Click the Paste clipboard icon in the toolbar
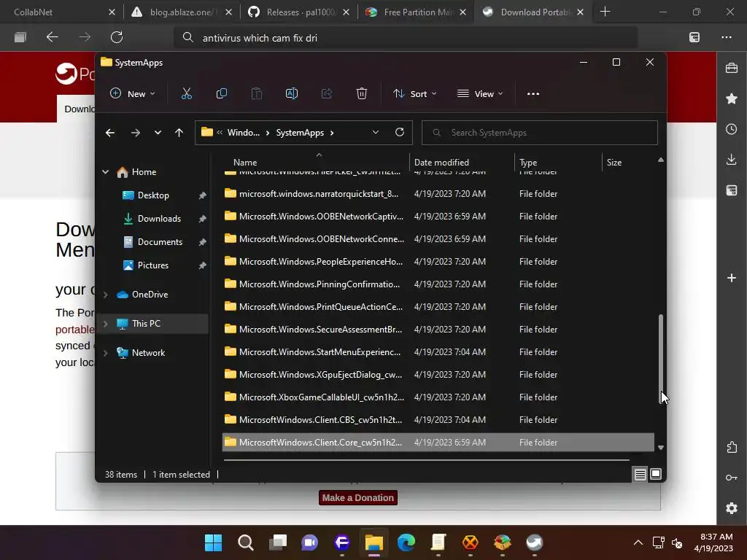Image resolution: width=747 pixels, height=560 pixels. [x=256, y=94]
